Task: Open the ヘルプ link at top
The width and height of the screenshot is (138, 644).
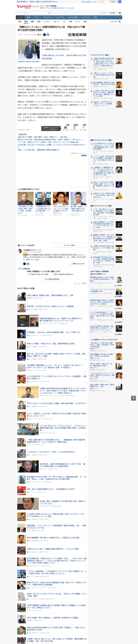Action: tap(94, 2)
